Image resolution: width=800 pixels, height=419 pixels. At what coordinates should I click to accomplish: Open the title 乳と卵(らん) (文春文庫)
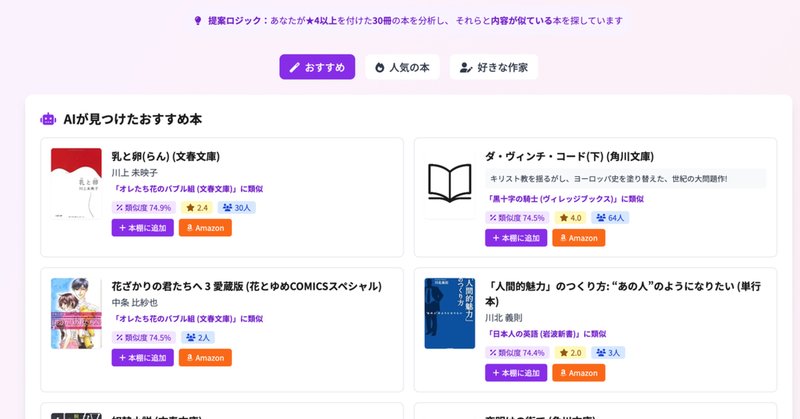(x=166, y=156)
